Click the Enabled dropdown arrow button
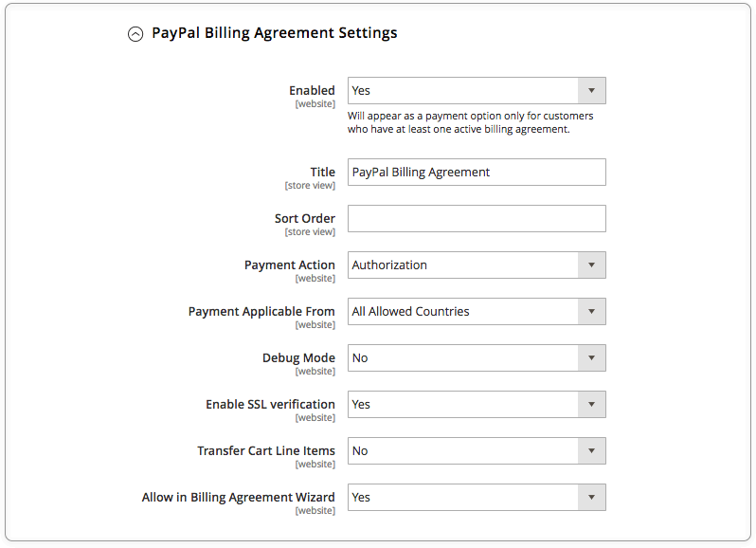Viewport: 756px width, 548px height. [591, 91]
